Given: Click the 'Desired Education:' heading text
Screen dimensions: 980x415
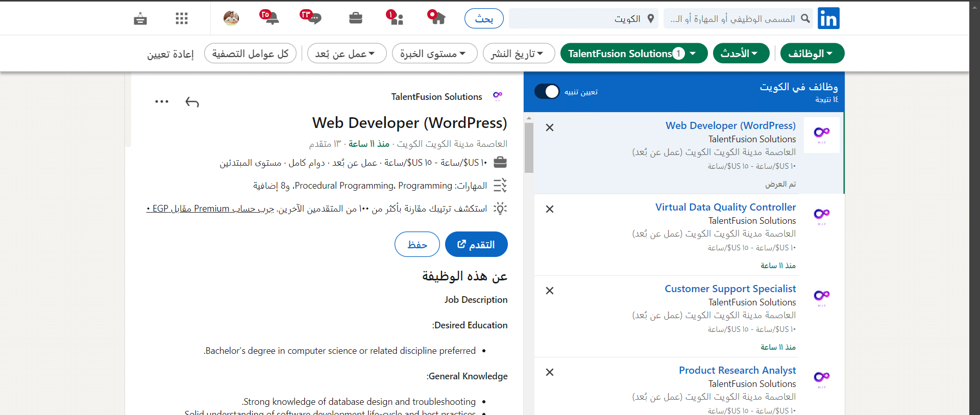Looking at the screenshot, I should (470, 325).
